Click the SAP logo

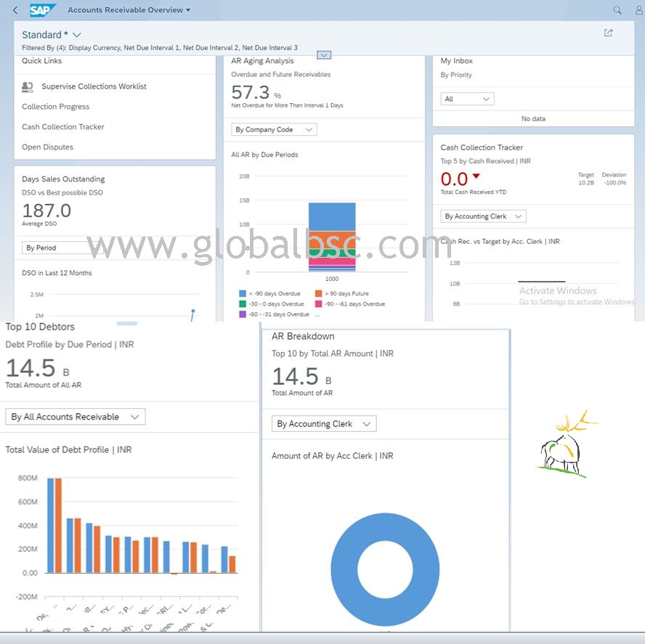[42, 10]
